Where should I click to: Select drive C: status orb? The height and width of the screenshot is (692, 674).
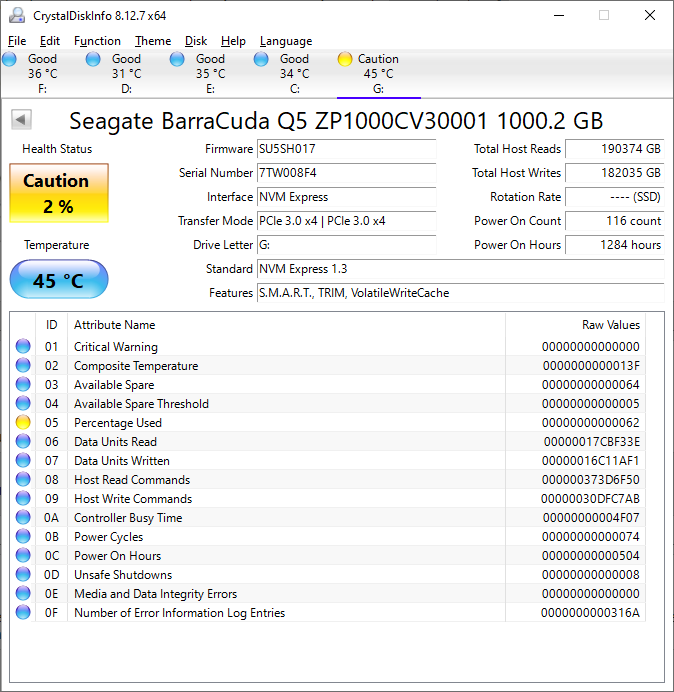tap(261, 59)
